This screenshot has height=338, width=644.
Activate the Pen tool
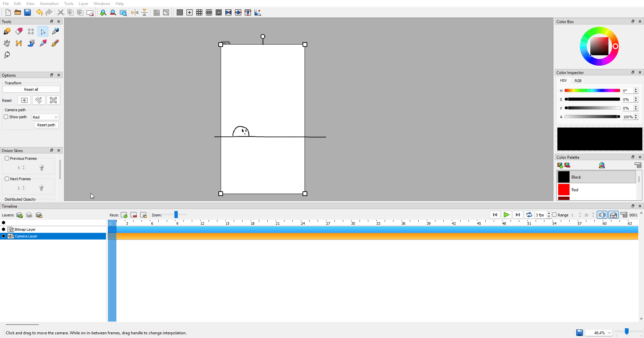click(55, 31)
